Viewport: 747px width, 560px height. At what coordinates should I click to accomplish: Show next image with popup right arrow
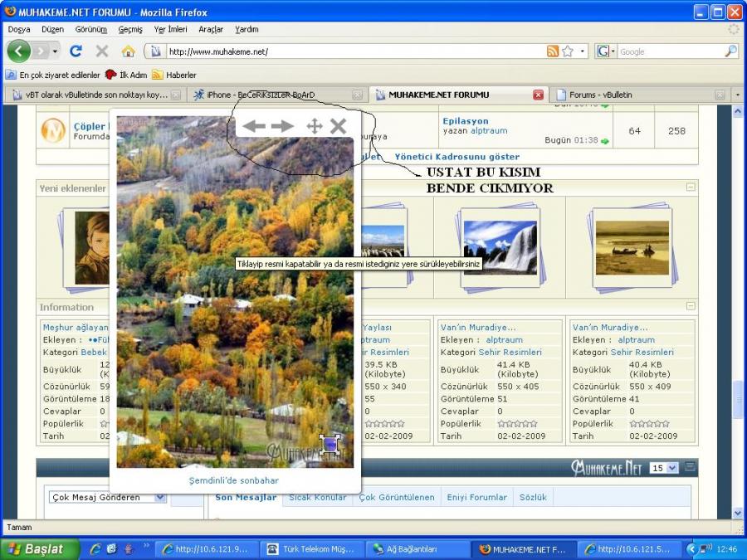282,126
